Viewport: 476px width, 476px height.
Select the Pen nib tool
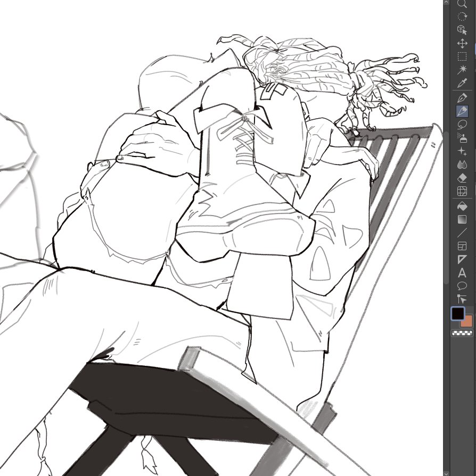pyautogui.click(x=462, y=98)
